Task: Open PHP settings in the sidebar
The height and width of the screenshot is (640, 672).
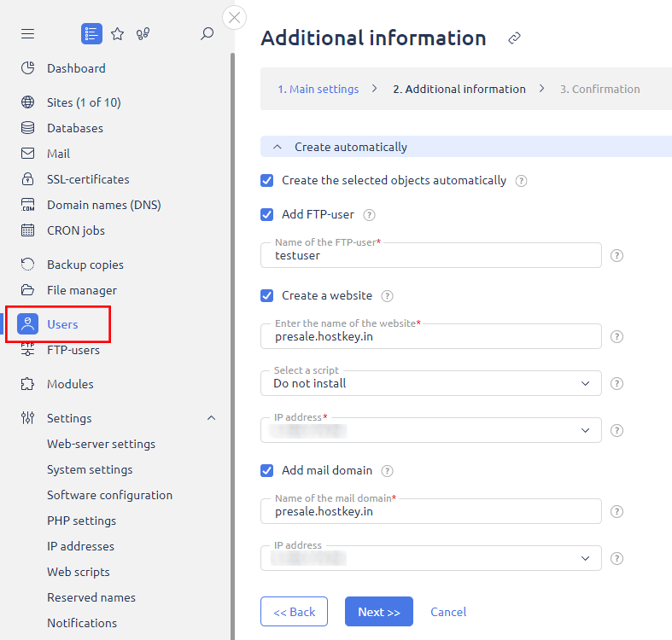Action: point(81,521)
